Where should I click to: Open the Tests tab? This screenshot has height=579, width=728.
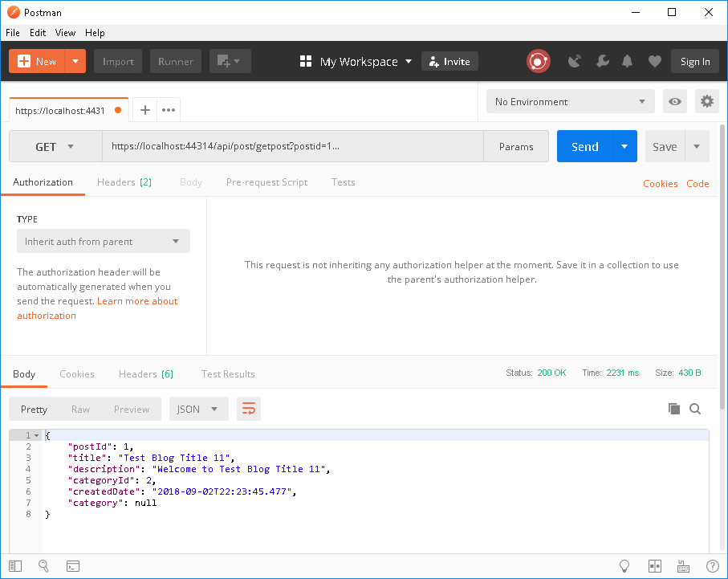pos(343,182)
